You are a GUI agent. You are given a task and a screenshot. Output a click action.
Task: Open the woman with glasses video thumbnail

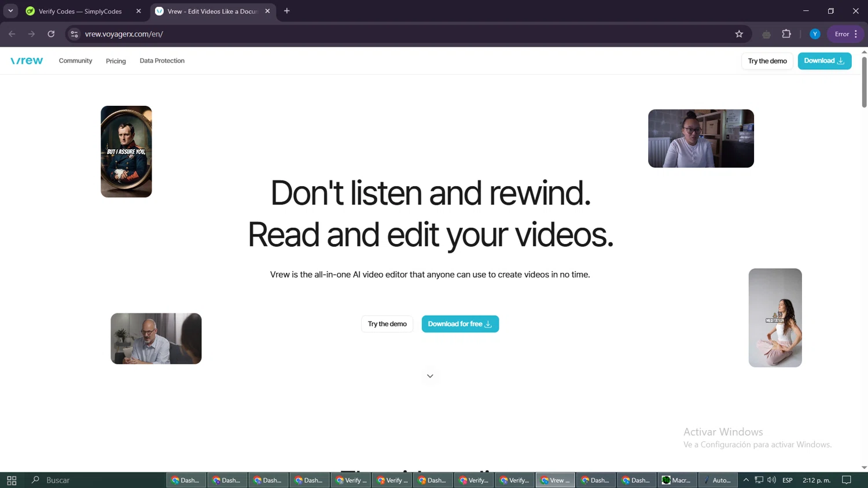pyautogui.click(x=701, y=139)
